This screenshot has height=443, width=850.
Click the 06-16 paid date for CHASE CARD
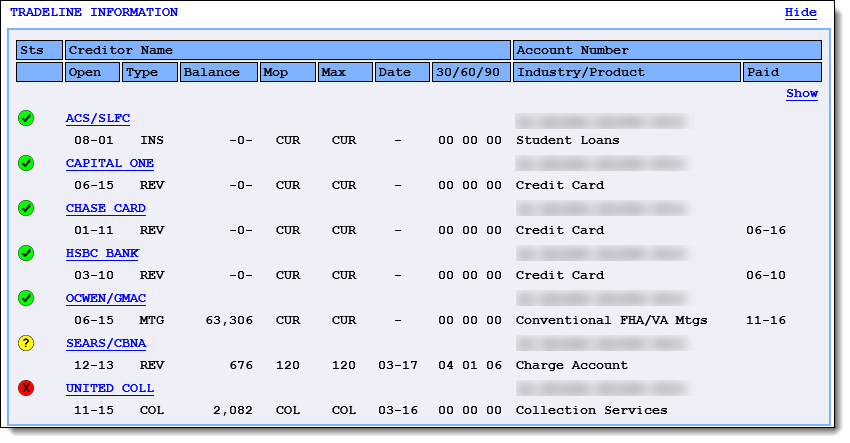(766, 230)
